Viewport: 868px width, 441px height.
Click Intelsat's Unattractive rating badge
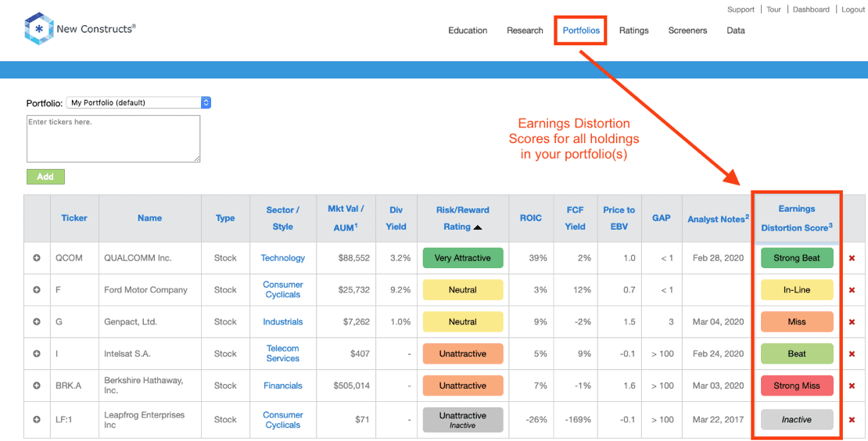463,353
